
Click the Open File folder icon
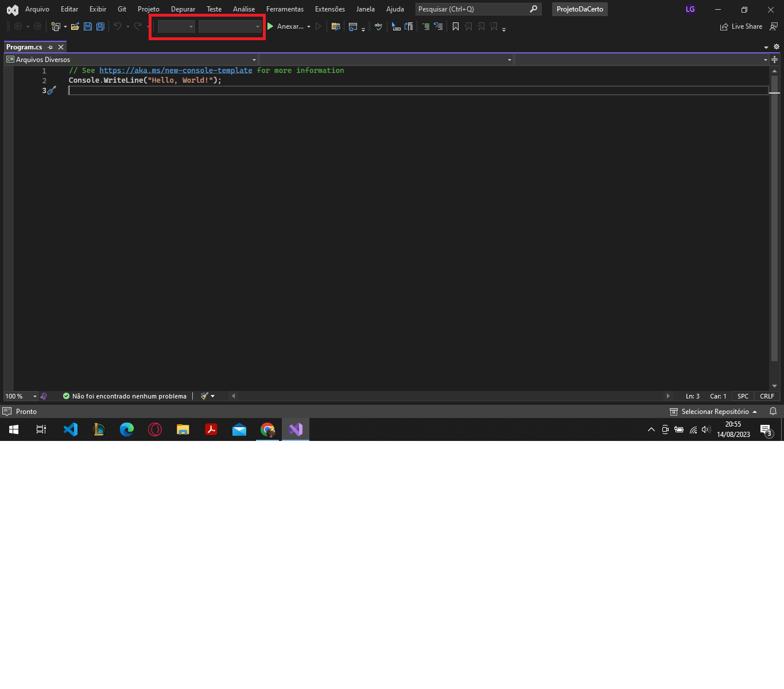[x=75, y=26]
